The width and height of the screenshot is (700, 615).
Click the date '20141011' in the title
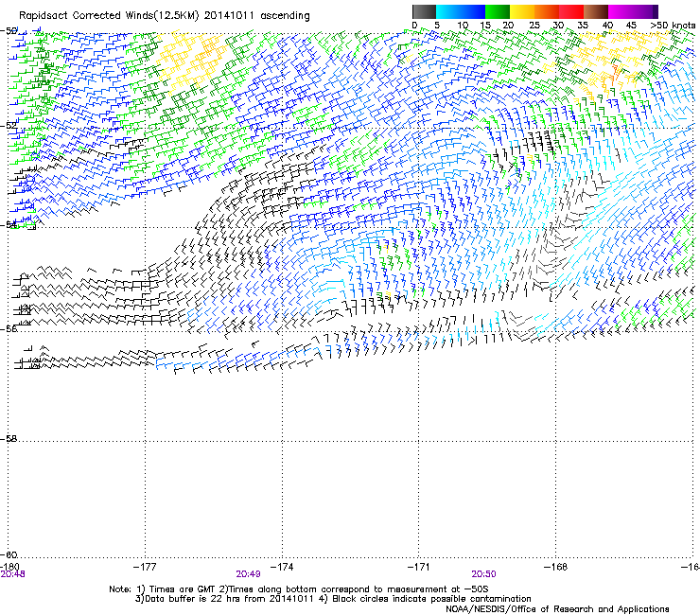pyautogui.click(x=229, y=16)
